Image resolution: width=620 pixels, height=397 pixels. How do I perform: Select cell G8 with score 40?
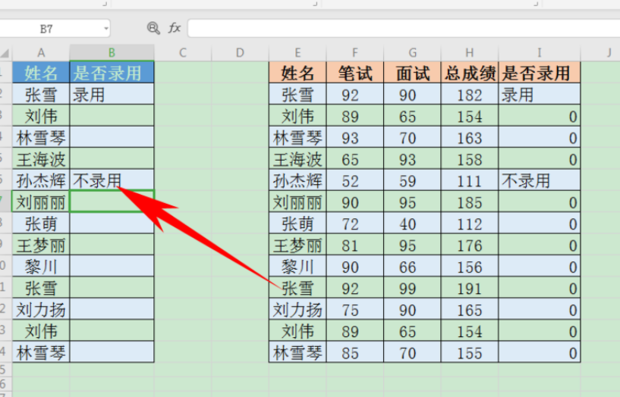(x=412, y=223)
